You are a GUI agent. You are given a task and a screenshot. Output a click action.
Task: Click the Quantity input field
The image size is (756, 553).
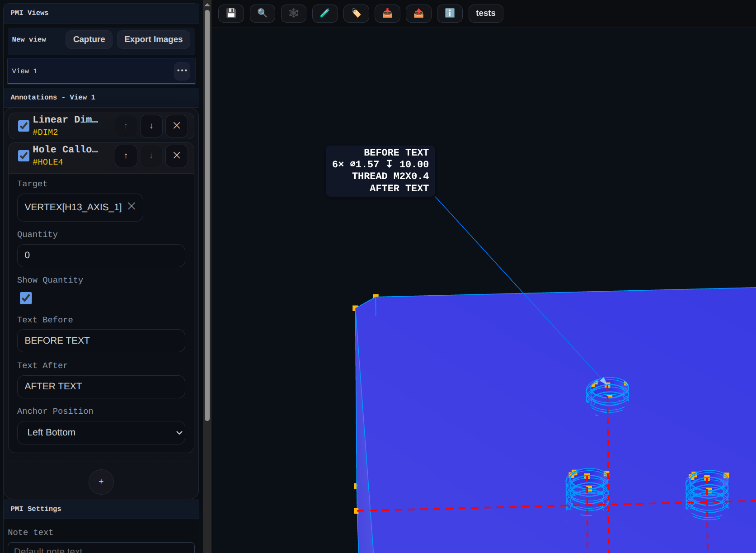pyautogui.click(x=101, y=255)
